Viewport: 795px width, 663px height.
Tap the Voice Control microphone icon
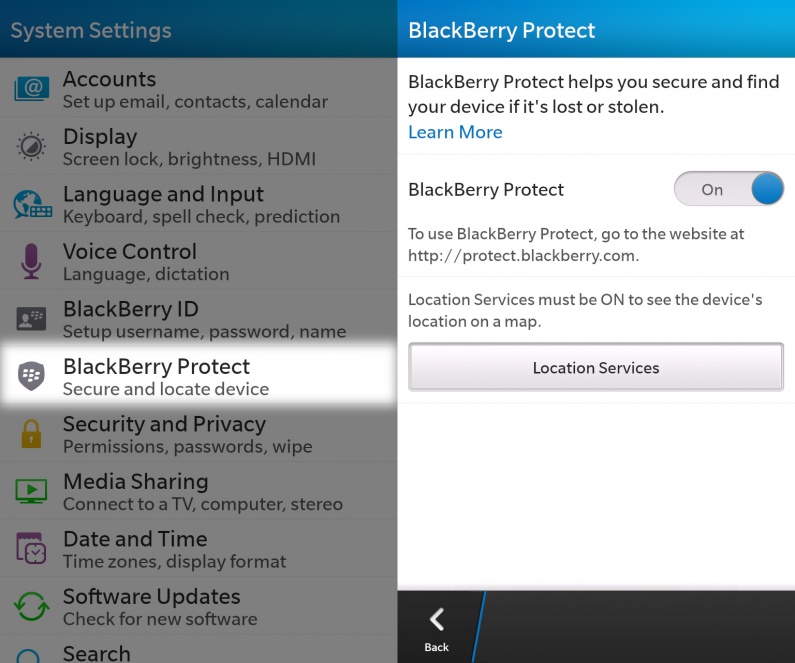pos(31,261)
